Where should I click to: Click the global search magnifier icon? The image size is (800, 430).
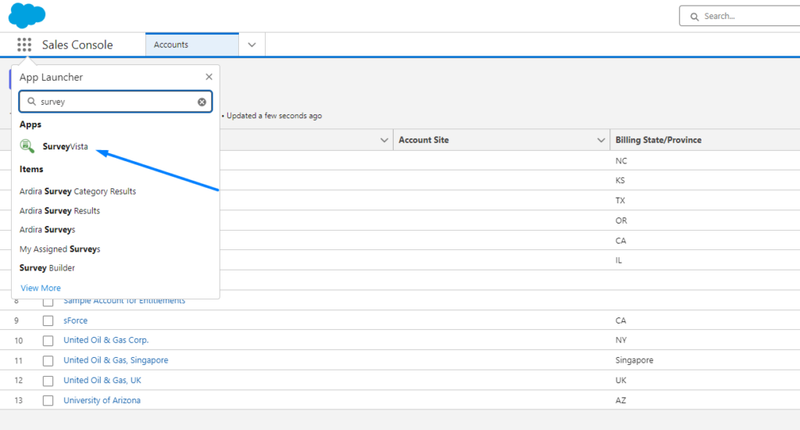(694, 16)
